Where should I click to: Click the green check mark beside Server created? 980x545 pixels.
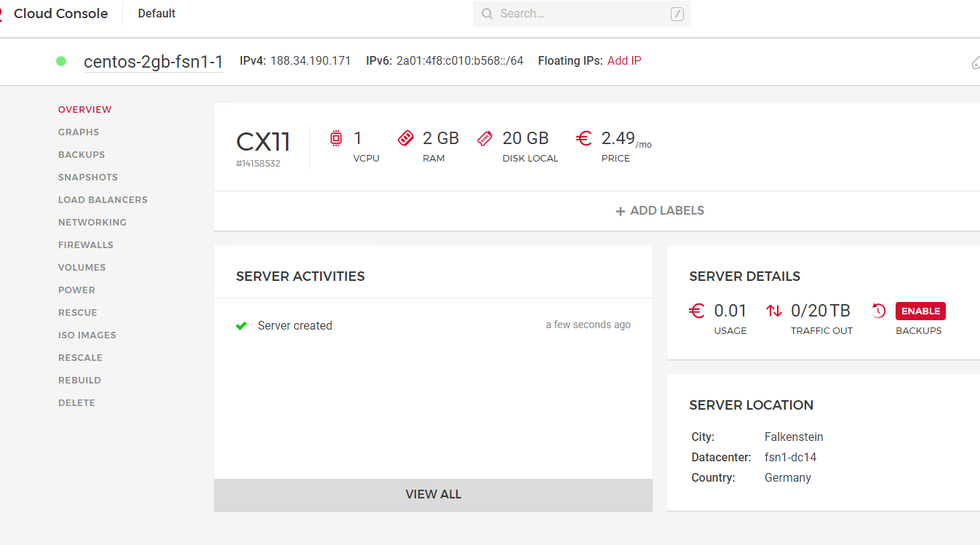point(242,326)
